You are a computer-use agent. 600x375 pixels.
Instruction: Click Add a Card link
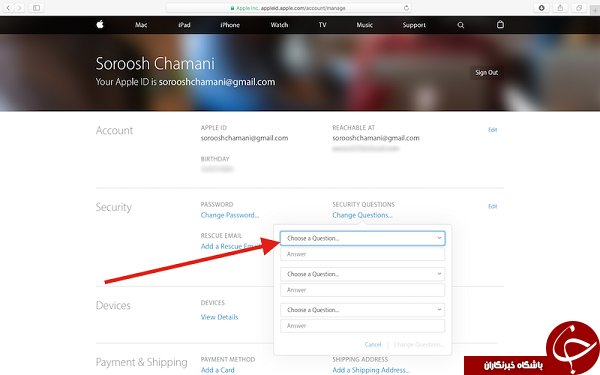tap(217, 370)
